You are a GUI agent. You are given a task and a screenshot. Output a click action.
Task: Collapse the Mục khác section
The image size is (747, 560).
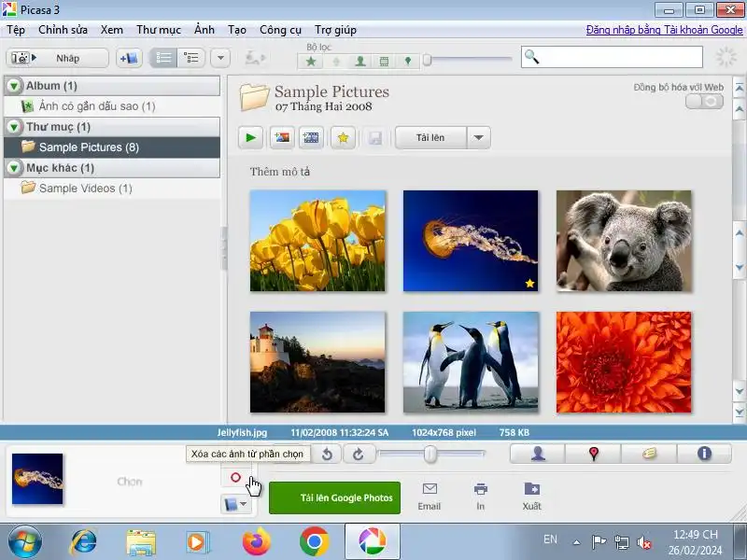click(x=14, y=168)
